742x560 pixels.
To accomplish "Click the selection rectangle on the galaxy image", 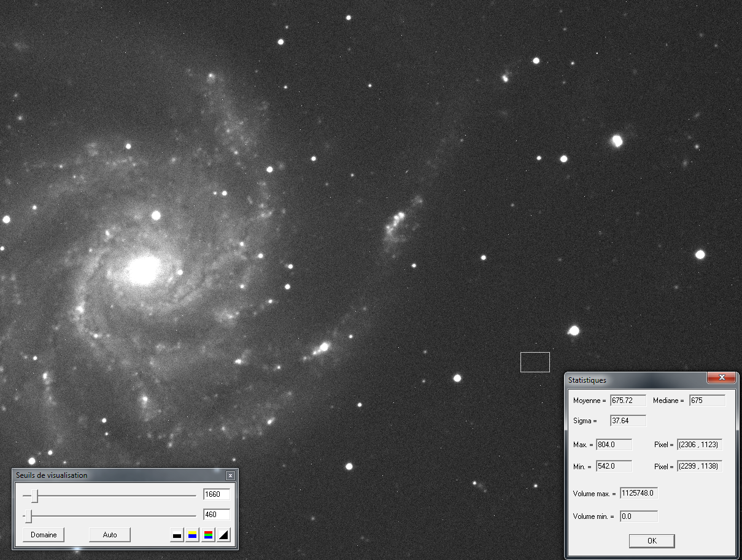I will pyautogui.click(x=535, y=361).
